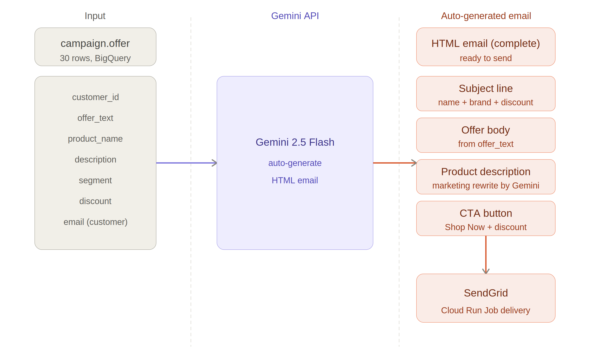
Task: Select the campaign.offer title text
Action: [x=95, y=44]
